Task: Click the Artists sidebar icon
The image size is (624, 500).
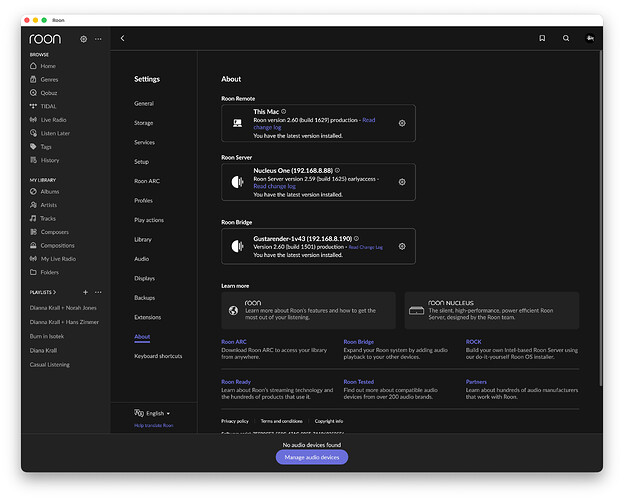Action: 33,205
